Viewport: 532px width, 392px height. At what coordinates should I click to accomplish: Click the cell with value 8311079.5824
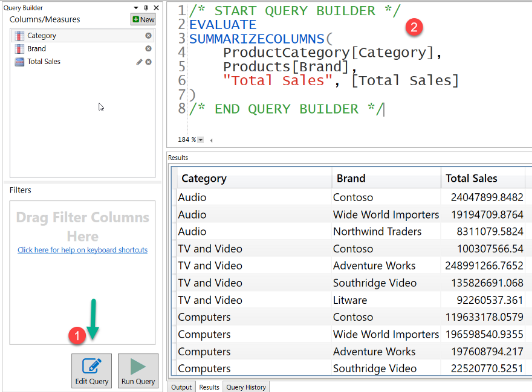[483, 231]
